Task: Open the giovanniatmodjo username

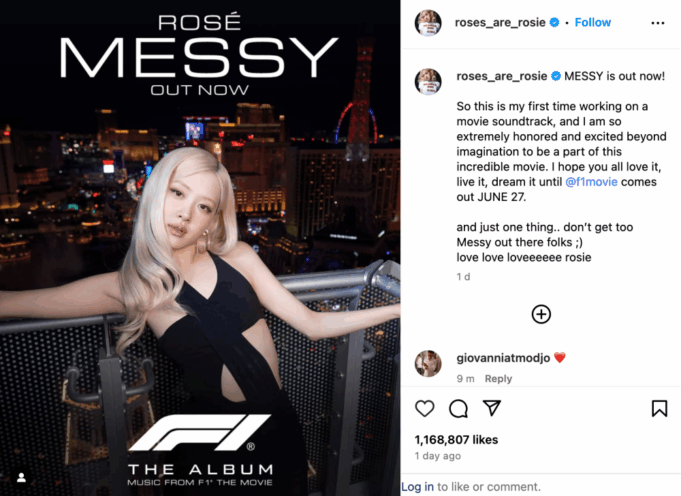Action: click(503, 358)
